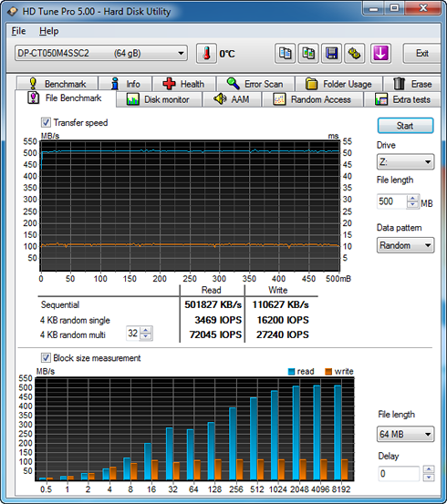Open the options gear icon
The image size is (447, 504).
(x=355, y=54)
